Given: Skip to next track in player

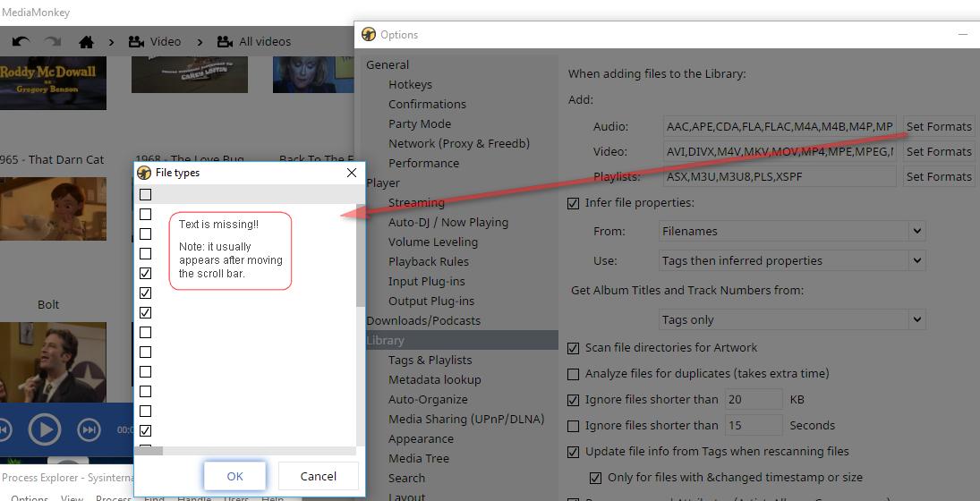Looking at the screenshot, I should [x=89, y=430].
